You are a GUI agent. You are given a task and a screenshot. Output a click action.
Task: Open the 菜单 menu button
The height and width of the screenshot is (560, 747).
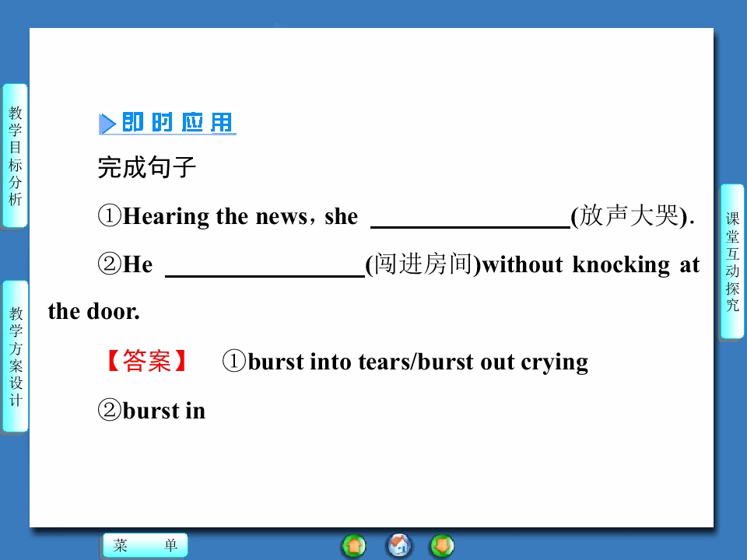click(x=146, y=544)
